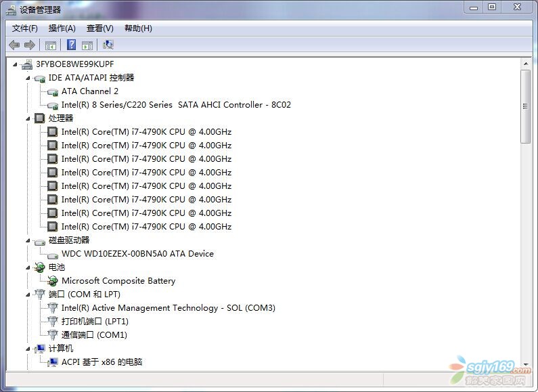The height and width of the screenshot is (392, 538).
Task: Select the third i7-4790K CPU entry text
Action: [146, 159]
